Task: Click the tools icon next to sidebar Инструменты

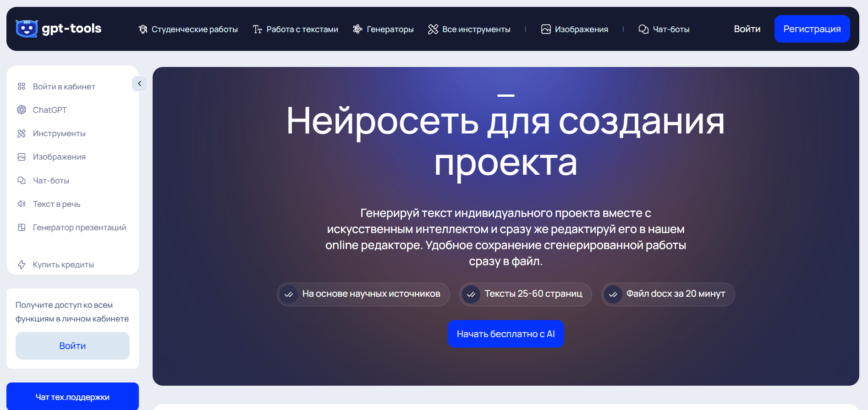Action: pyautogui.click(x=22, y=133)
